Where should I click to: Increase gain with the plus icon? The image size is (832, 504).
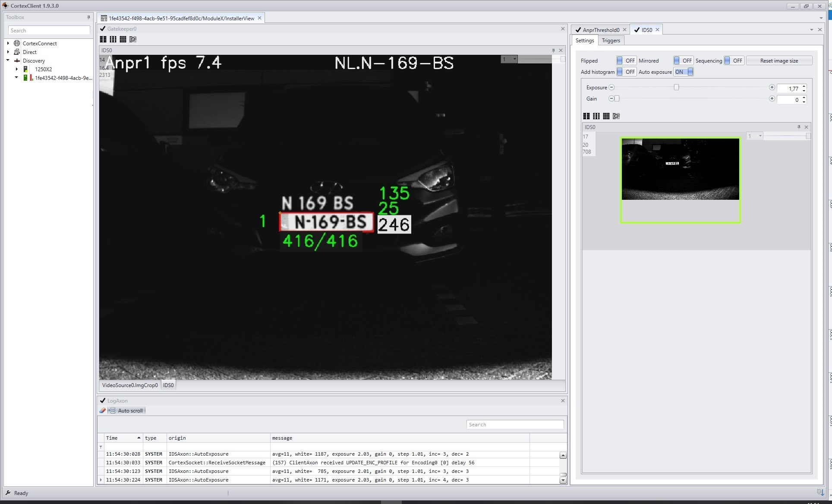[772, 99]
